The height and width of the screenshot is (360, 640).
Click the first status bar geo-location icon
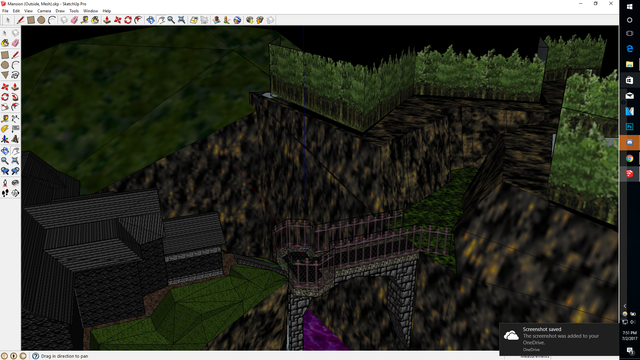click(4, 356)
